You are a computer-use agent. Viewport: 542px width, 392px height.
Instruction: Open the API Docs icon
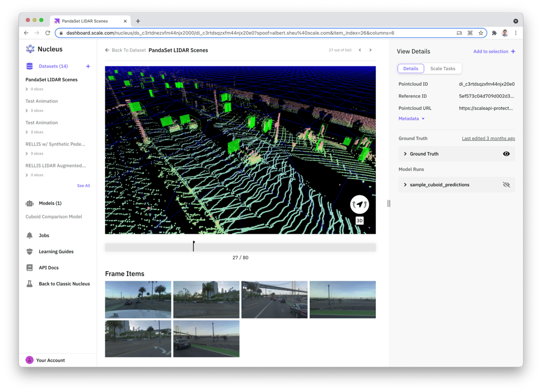coord(30,267)
